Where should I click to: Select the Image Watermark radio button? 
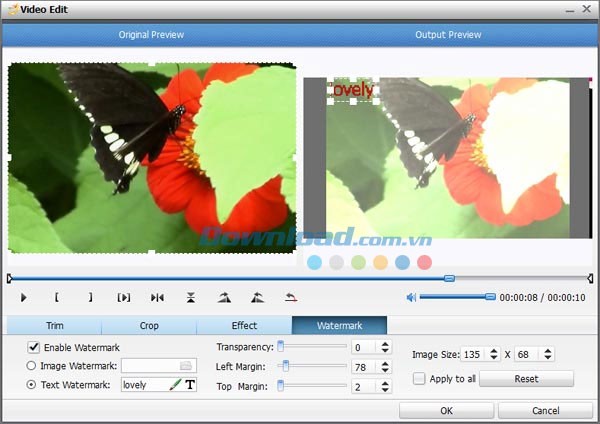[32, 366]
